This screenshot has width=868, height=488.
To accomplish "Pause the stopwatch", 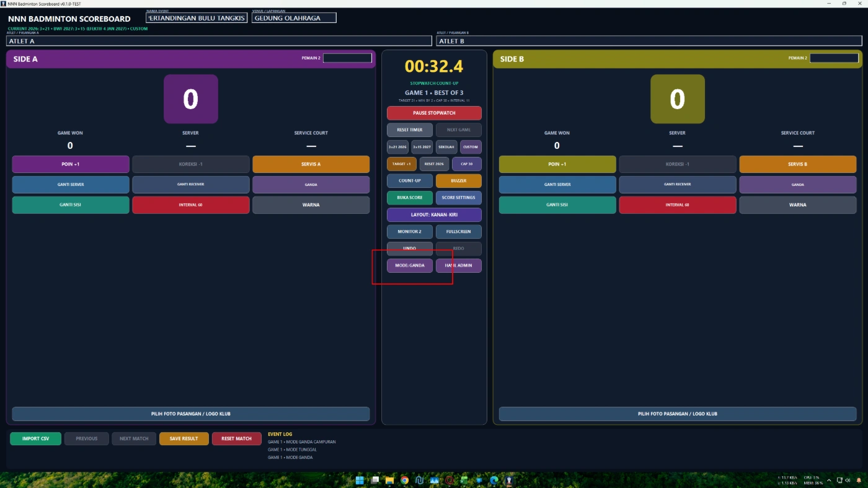I will point(434,113).
